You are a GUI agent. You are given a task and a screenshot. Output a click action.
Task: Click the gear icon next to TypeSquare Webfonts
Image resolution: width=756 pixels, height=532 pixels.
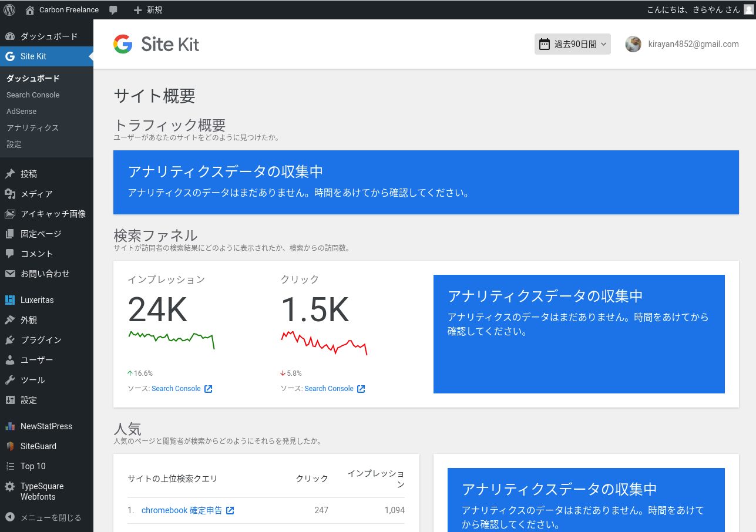[x=9, y=486]
